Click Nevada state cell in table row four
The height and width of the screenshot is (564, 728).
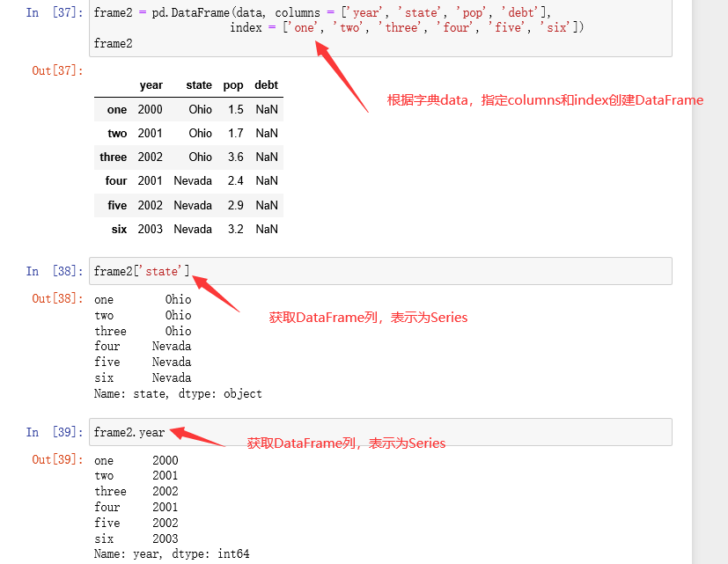[x=193, y=180]
